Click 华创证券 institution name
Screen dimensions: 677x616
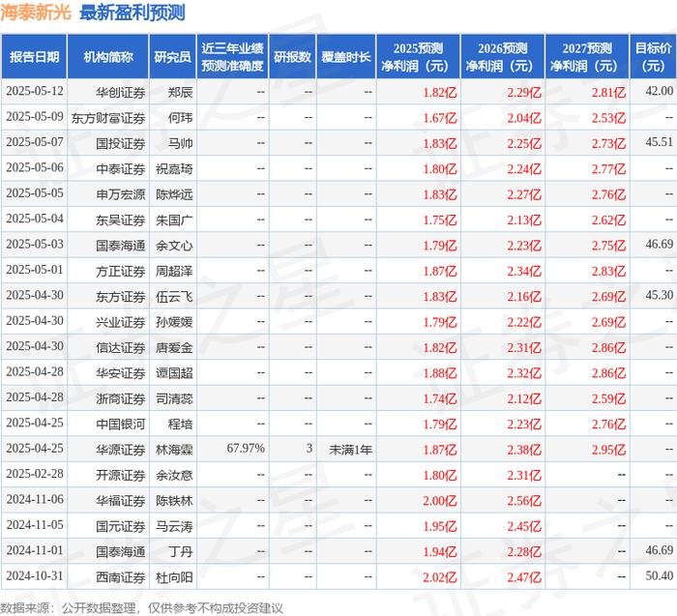(x=121, y=93)
